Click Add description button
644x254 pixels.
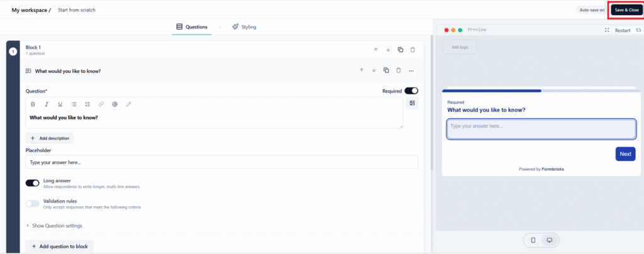[x=50, y=138]
